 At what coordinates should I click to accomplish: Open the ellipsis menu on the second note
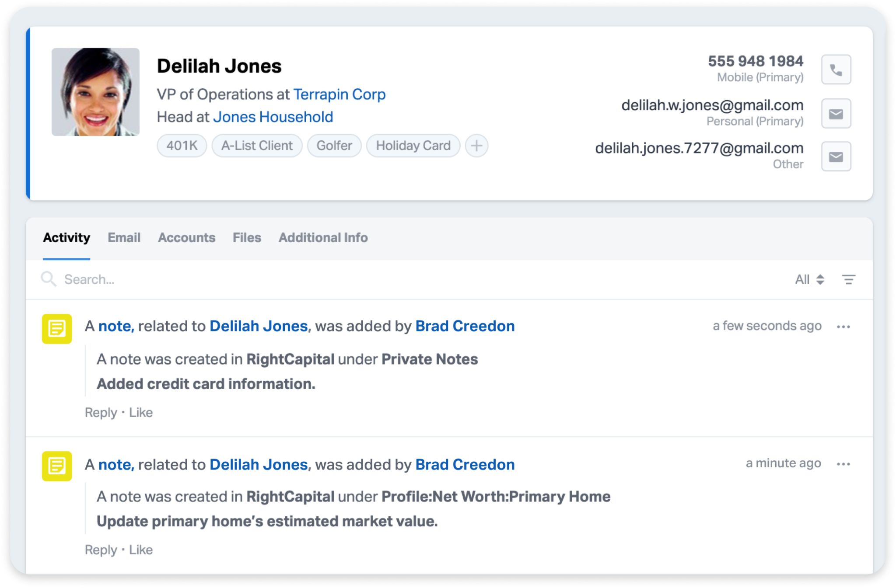point(843,463)
